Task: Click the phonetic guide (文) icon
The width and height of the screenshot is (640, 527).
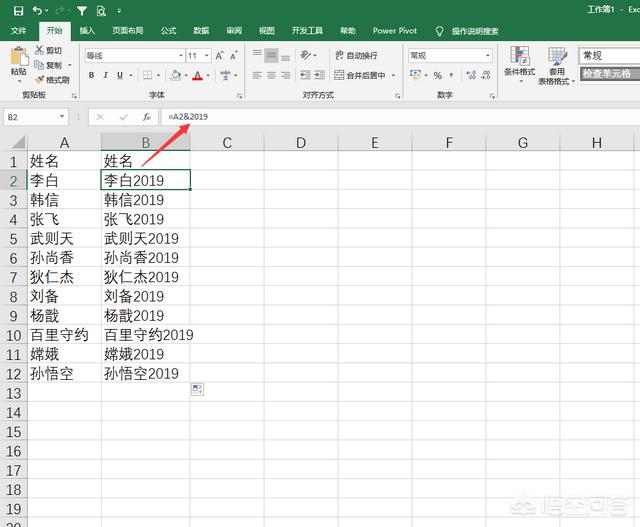Action: click(225, 75)
